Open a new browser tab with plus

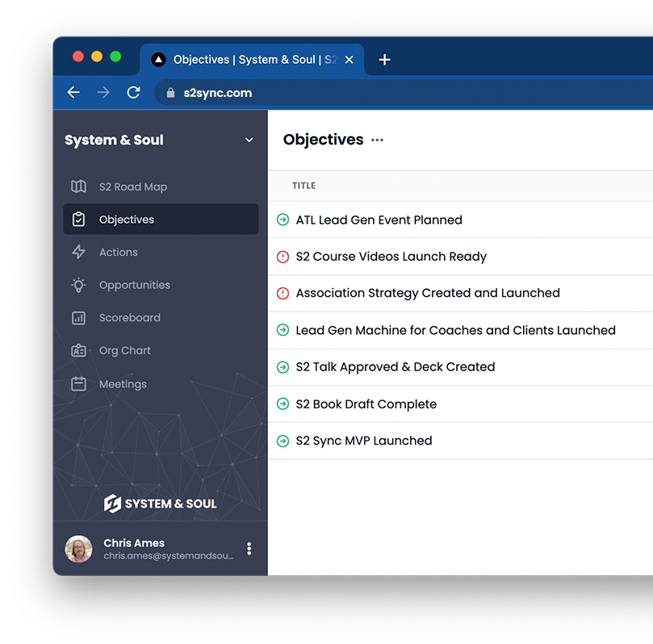pos(384,60)
